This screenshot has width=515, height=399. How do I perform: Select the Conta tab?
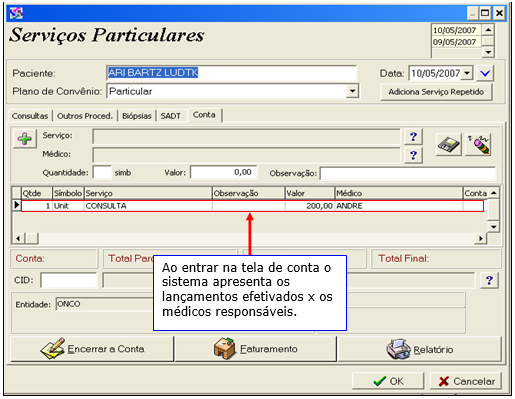[204, 115]
